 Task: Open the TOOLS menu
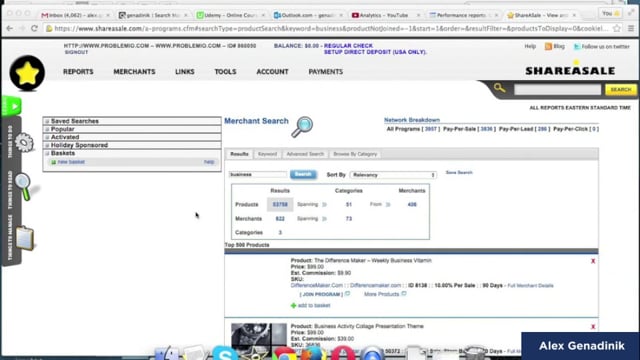point(225,72)
